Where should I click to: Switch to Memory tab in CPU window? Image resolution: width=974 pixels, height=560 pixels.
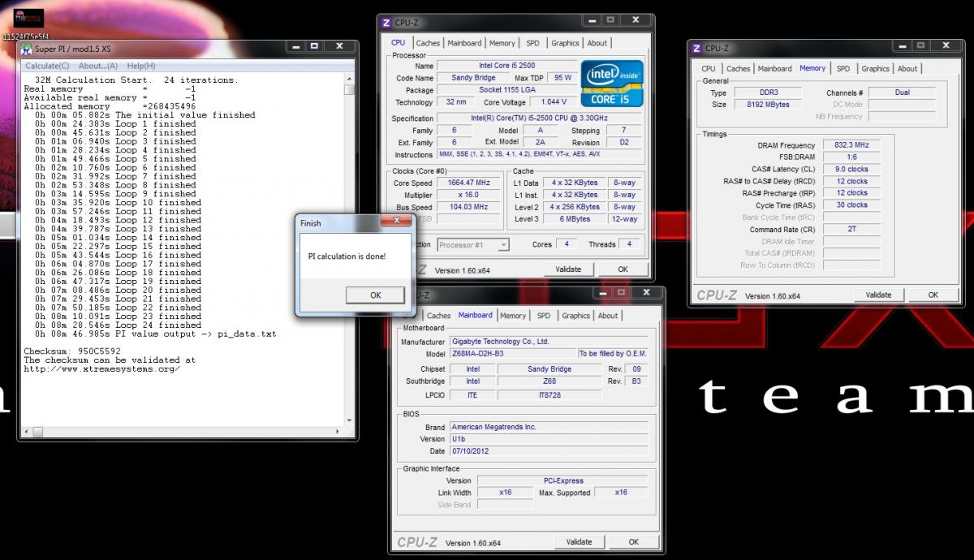(502, 43)
